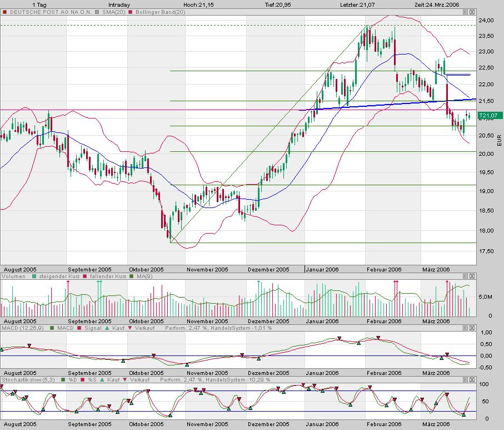The width and height of the screenshot is (504, 430).
Task: Click green square icon next to steigender Kurs
Action: pyautogui.click(x=34, y=275)
